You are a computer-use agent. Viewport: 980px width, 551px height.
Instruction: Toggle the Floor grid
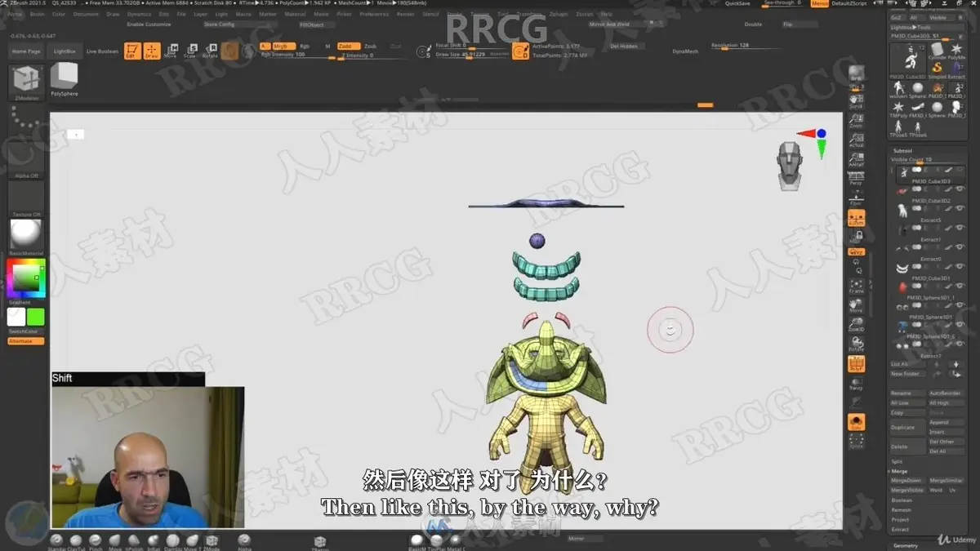856,198
